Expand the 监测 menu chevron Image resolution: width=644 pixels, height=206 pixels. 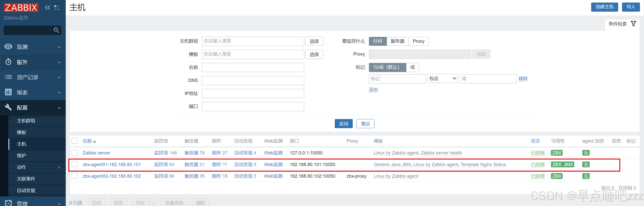tap(59, 47)
